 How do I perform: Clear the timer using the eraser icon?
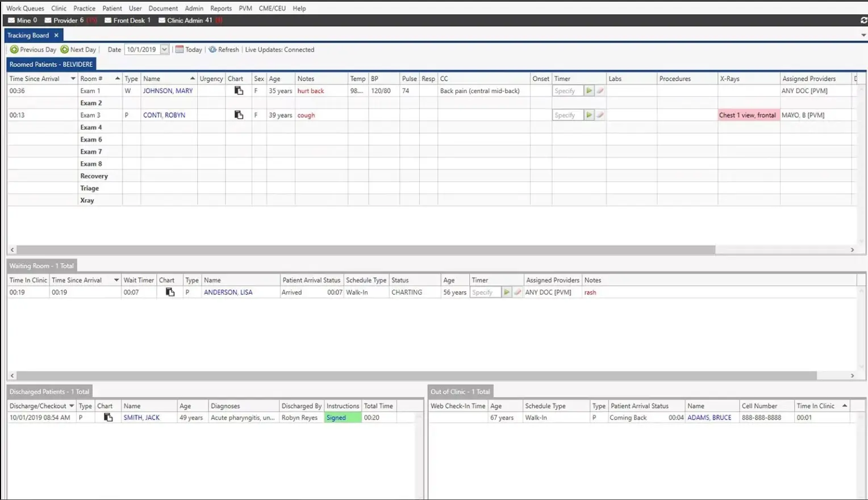[x=600, y=90]
